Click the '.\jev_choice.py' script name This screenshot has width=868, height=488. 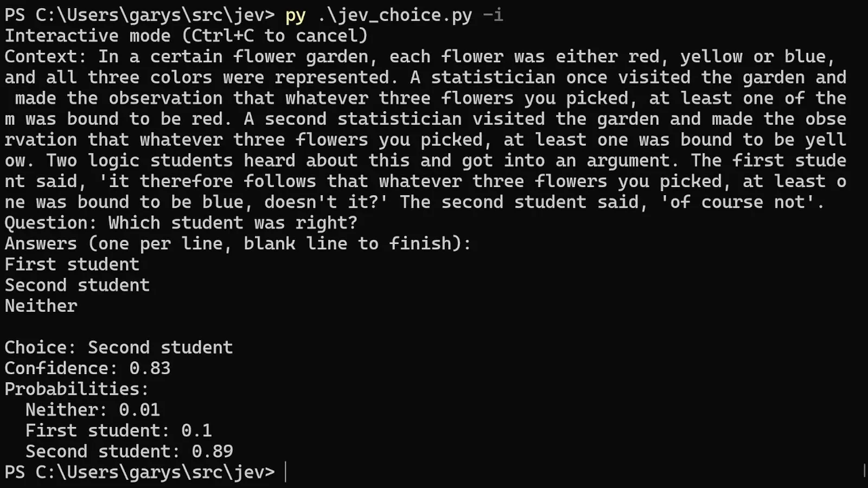pos(394,15)
